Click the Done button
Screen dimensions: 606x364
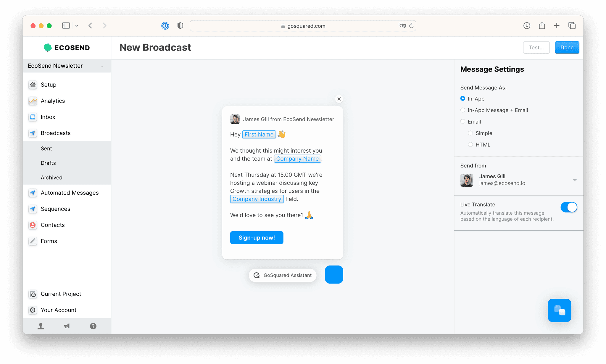567,48
